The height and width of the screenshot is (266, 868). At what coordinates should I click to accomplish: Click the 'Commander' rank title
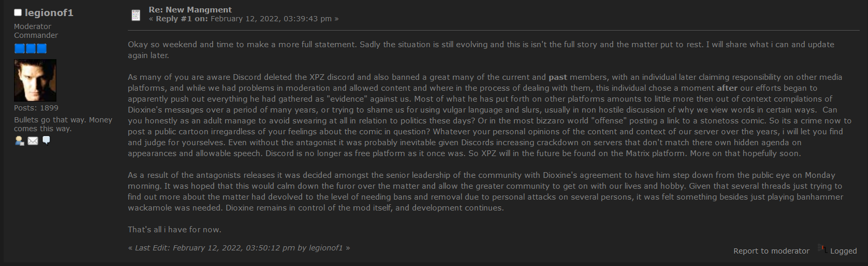pyautogui.click(x=36, y=35)
